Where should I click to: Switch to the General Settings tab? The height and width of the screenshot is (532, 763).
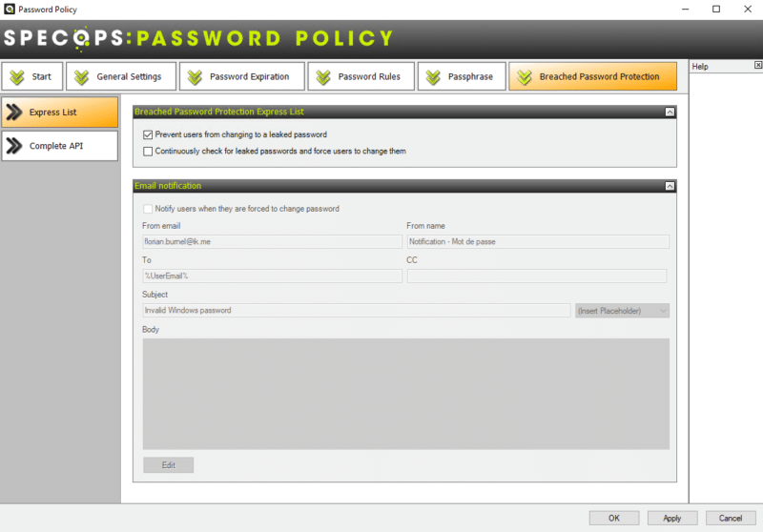tap(121, 76)
